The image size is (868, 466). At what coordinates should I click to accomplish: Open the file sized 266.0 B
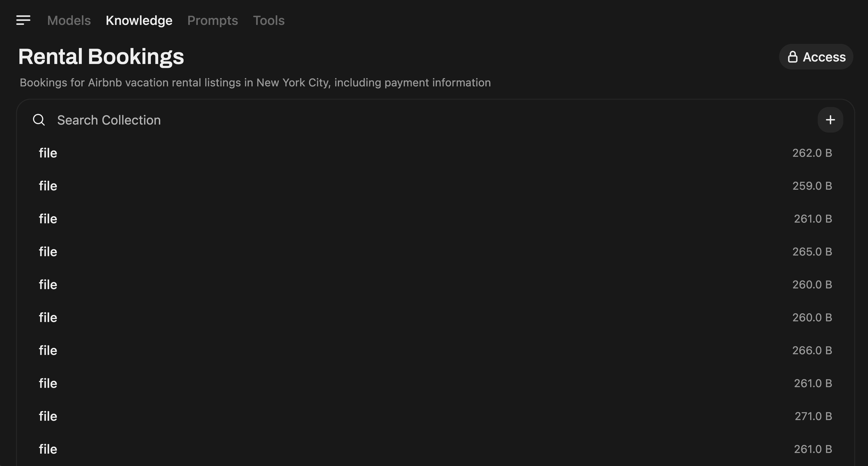[x=48, y=350]
